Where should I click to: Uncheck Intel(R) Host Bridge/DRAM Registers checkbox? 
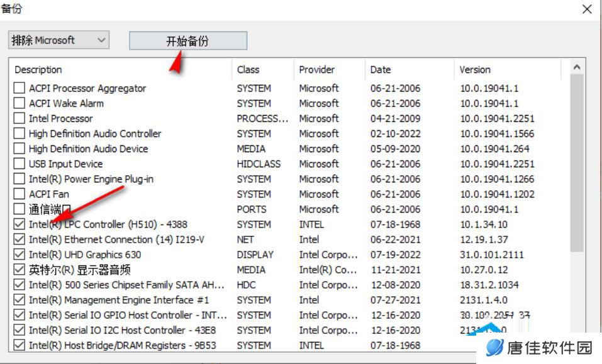[x=20, y=345]
